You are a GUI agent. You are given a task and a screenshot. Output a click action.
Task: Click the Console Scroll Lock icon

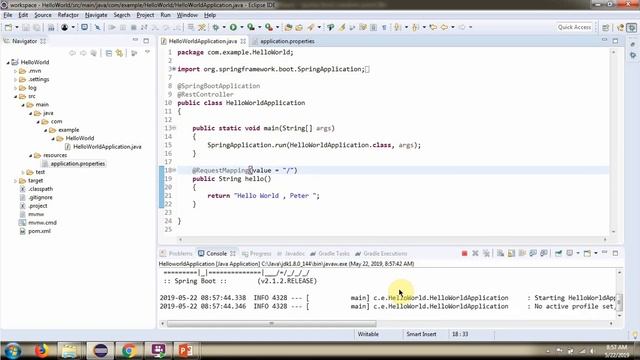coord(511,253)
